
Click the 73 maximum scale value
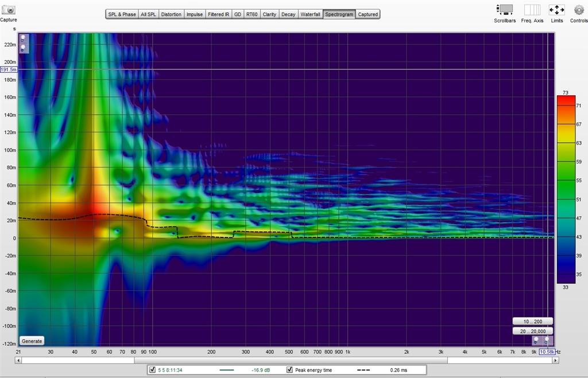tap(566, 92)
